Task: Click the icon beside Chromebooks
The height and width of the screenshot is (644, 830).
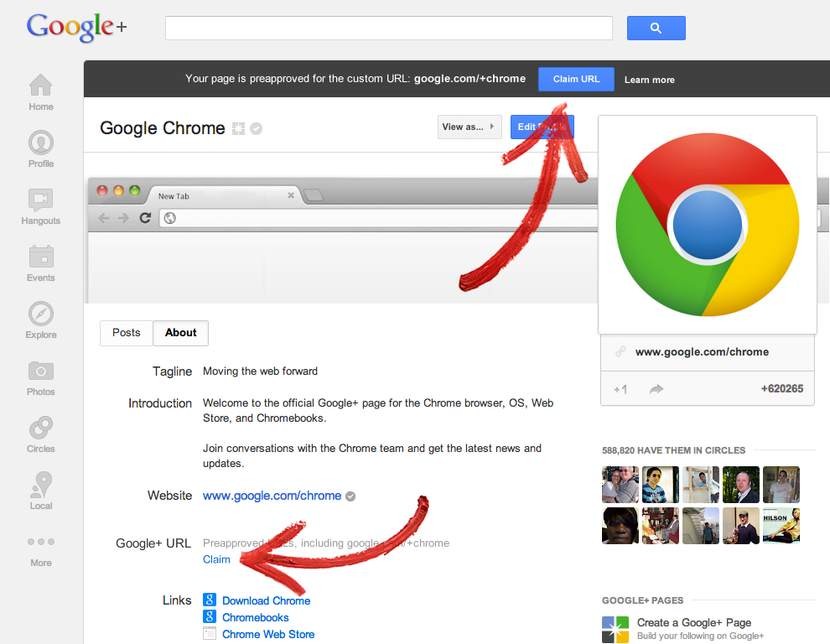Action: click(x=210, y=616)
